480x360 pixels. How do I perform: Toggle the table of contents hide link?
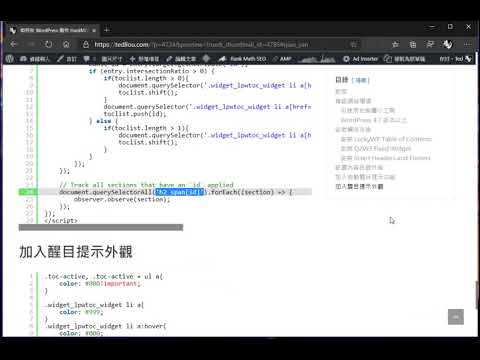[x=361, y=80]
